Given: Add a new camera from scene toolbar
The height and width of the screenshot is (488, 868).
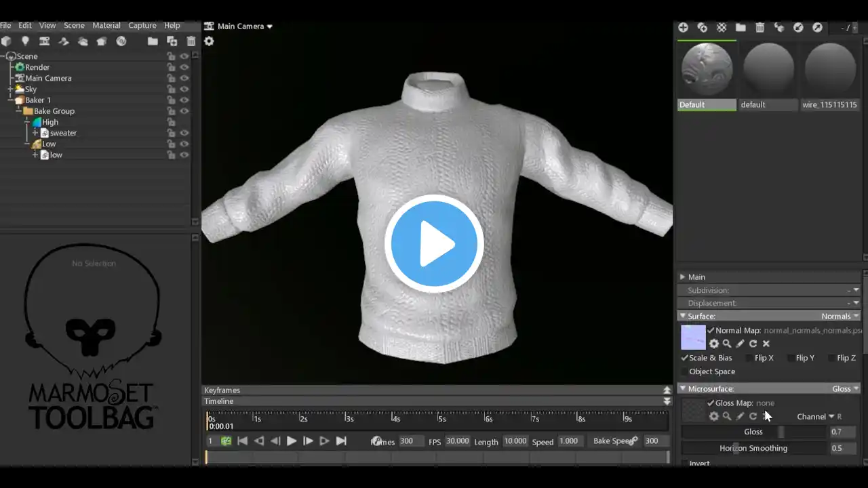Looking at the screenshot, I should click(44, 41).
